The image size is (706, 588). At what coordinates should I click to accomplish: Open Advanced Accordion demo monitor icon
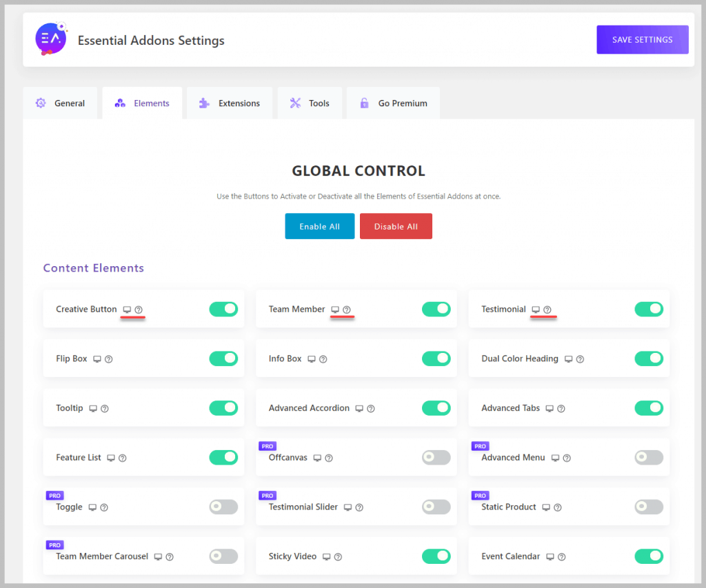coord(359,409)
